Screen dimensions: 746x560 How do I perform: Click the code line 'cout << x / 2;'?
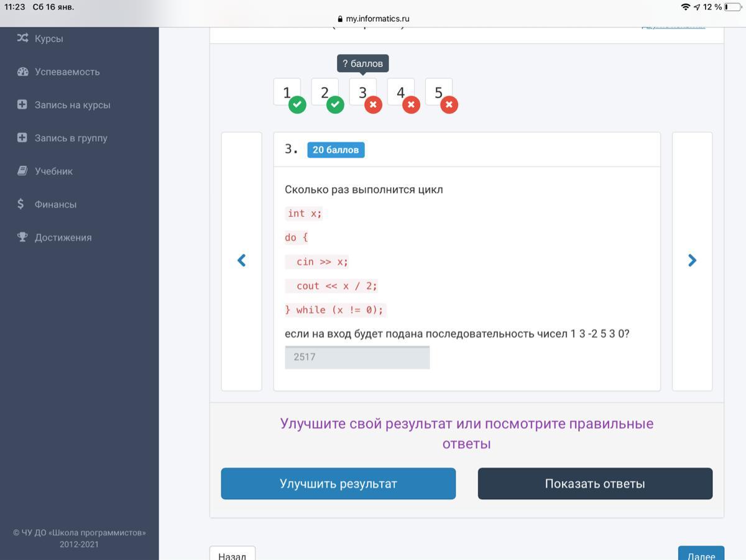tap(332, 286)
